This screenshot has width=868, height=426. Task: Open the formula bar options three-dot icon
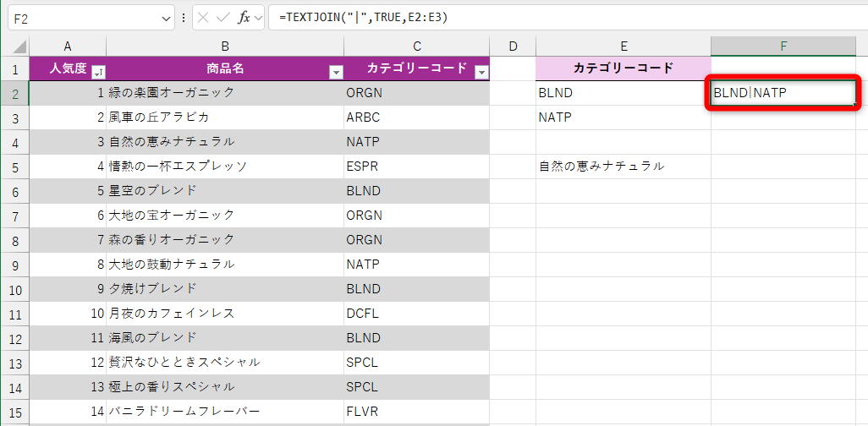184,19
